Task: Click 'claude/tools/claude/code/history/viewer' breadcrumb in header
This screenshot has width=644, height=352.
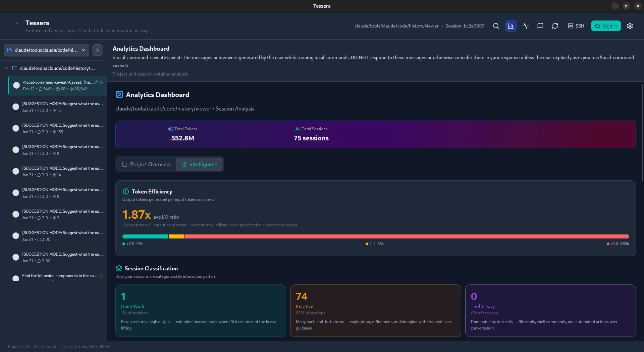Action: 396,26
